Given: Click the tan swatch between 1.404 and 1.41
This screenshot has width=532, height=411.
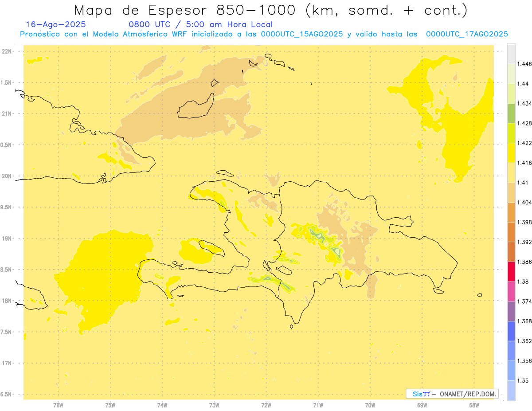Looking at the screenshot, I should coord(511,192).
